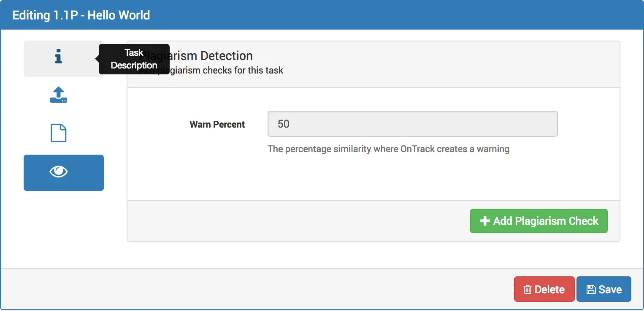
Task: Click the floppy disk icon on Save button
Action: click(590, 289)
